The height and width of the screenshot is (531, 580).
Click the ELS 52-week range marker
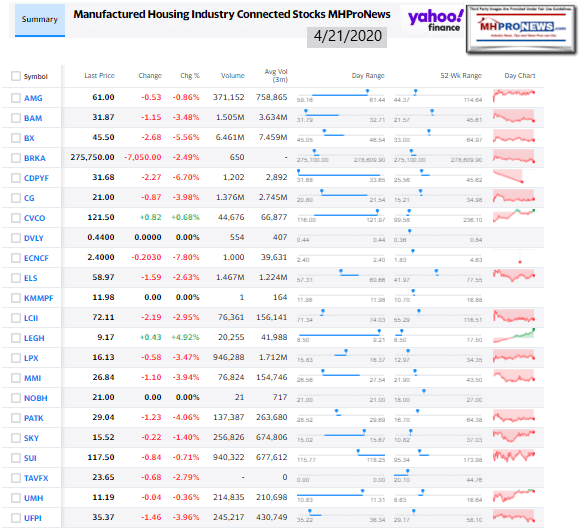[x=437, y=272]
